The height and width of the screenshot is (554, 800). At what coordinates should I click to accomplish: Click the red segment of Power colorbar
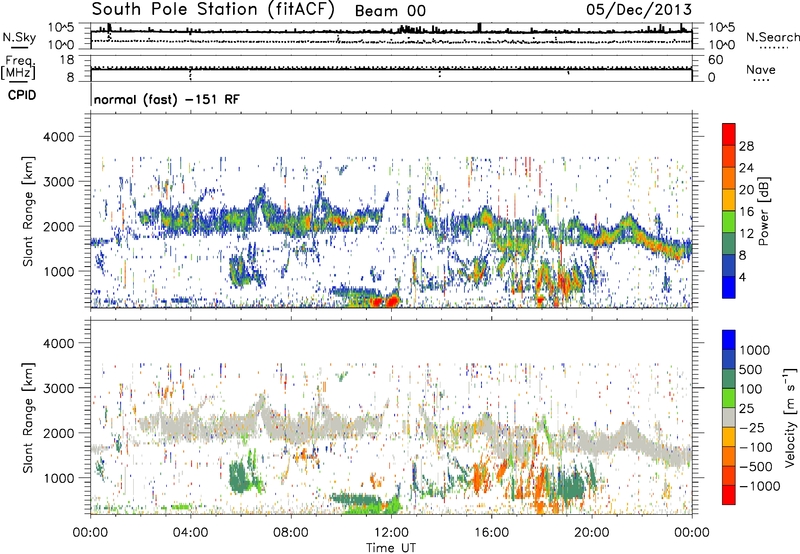click(729, 134)
